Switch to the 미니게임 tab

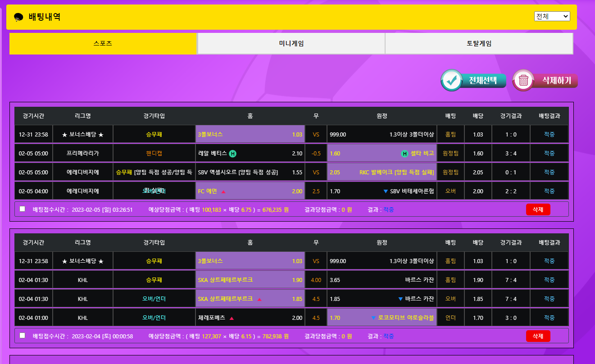tap(291, 44)
